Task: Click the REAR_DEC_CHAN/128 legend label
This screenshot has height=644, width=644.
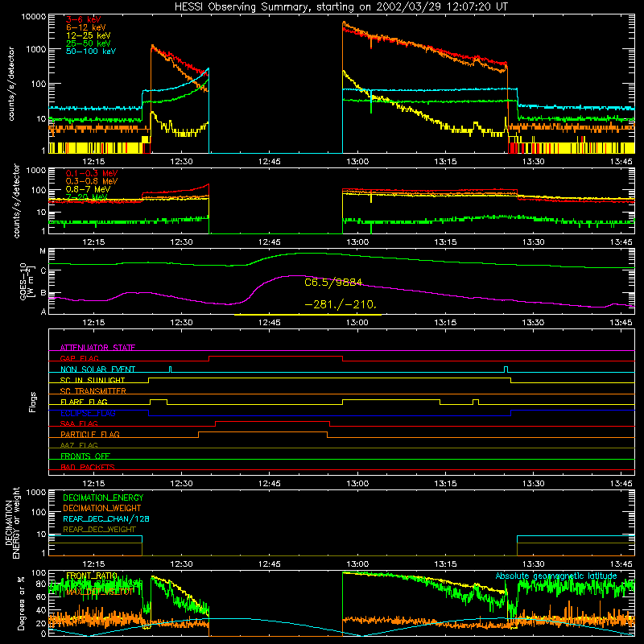Action: point(106,519)
